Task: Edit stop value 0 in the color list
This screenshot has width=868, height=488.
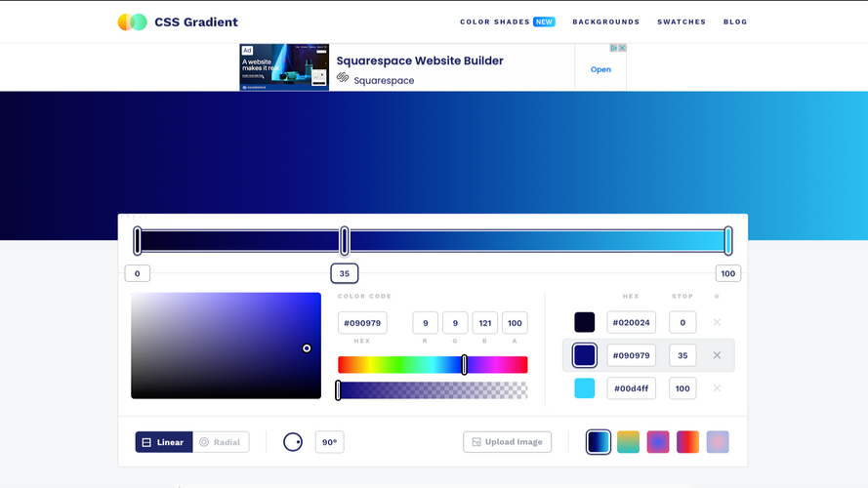Action: point(682,322)
